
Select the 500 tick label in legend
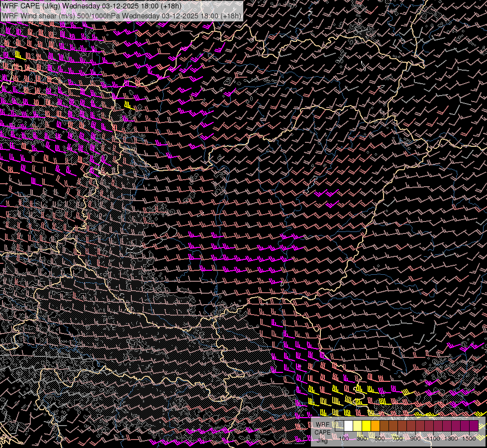(380, 439)
